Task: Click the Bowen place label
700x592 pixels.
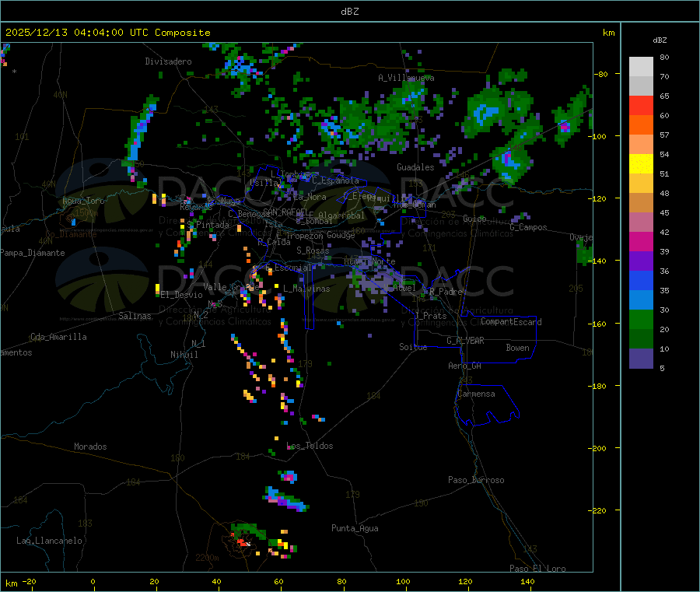Action: (x=518, y=348)
